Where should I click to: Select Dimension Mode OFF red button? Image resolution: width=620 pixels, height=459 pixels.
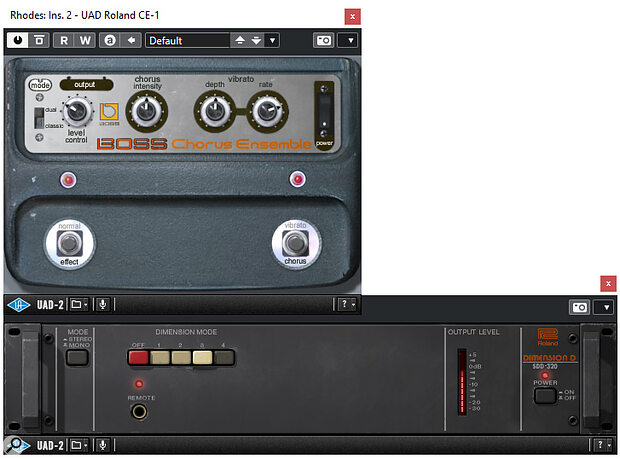point(138,357)
